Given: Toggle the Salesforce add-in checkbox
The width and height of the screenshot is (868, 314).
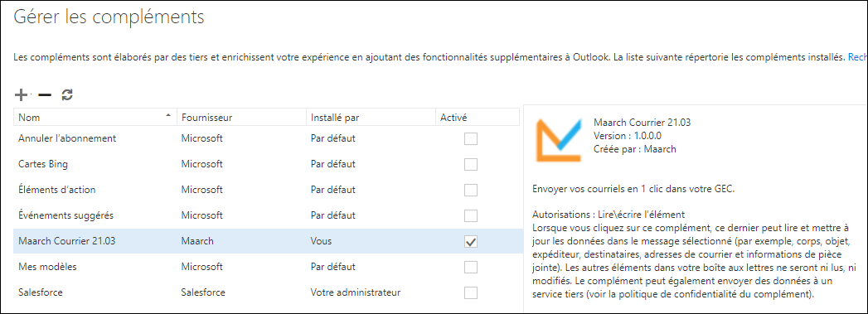Looking at the screenshot, I should [471, 292].
